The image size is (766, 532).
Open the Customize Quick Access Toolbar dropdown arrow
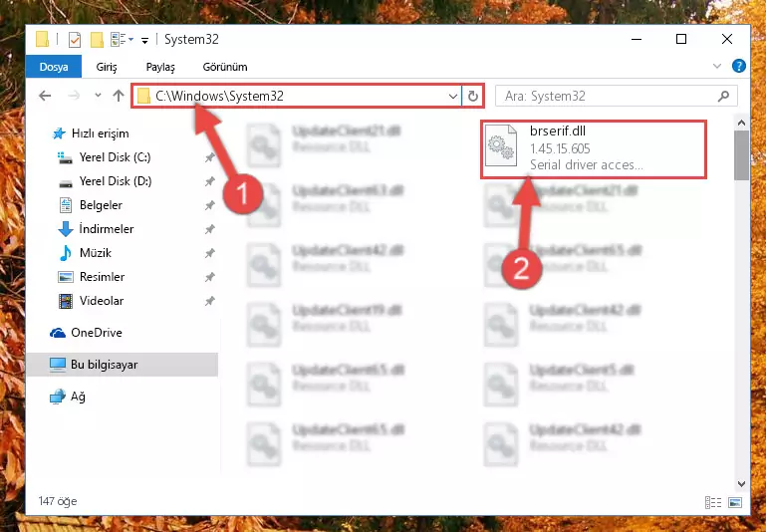[x=144, y=40]
